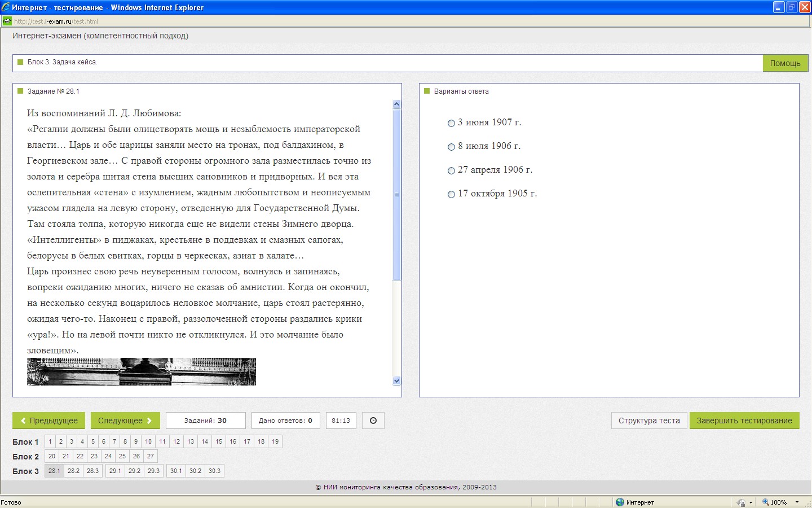Open question 2 in Блок 1
Image resolution: width=812 pixels, height=508 pixels.
click(x=61, y=441)
